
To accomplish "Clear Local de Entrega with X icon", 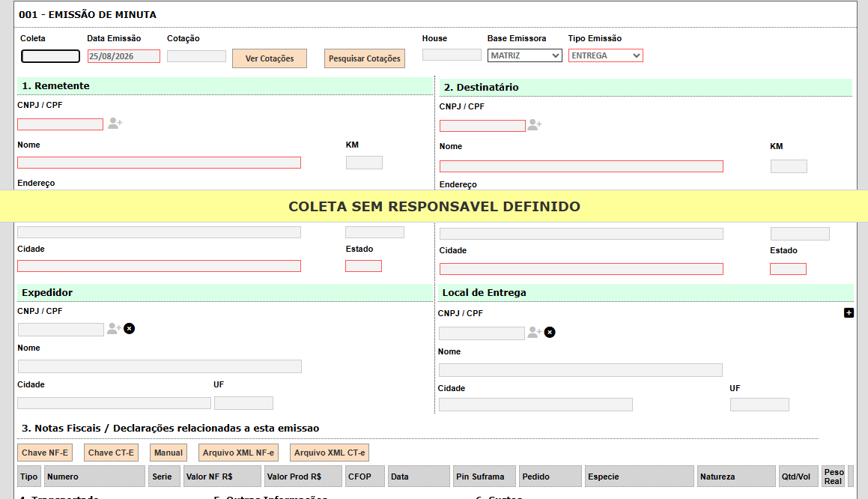I will click(x=550, y=333).
